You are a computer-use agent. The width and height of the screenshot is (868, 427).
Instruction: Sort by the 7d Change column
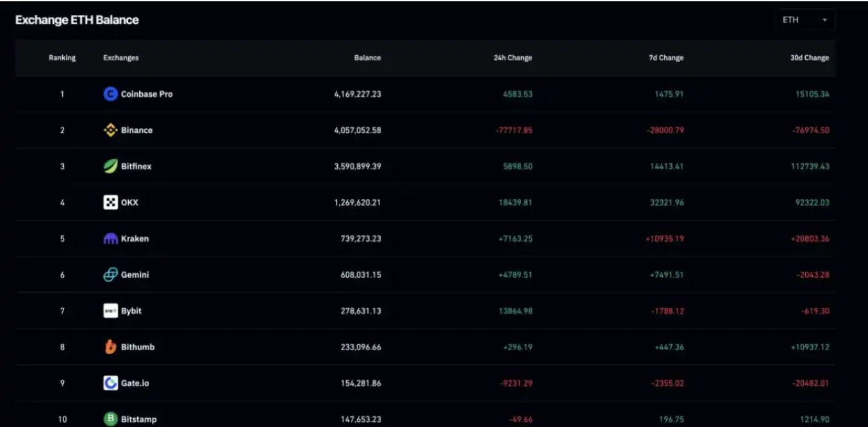pos(666,58)
